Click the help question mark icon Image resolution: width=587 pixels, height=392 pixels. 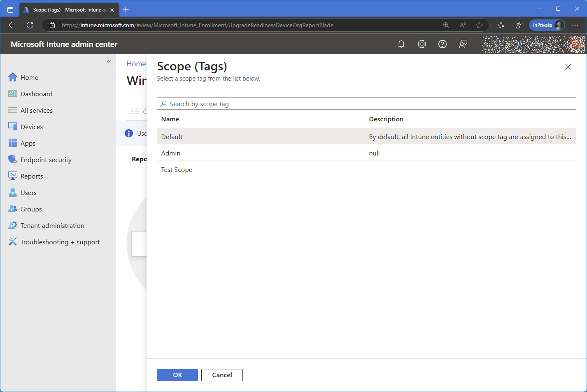[443, 44]
